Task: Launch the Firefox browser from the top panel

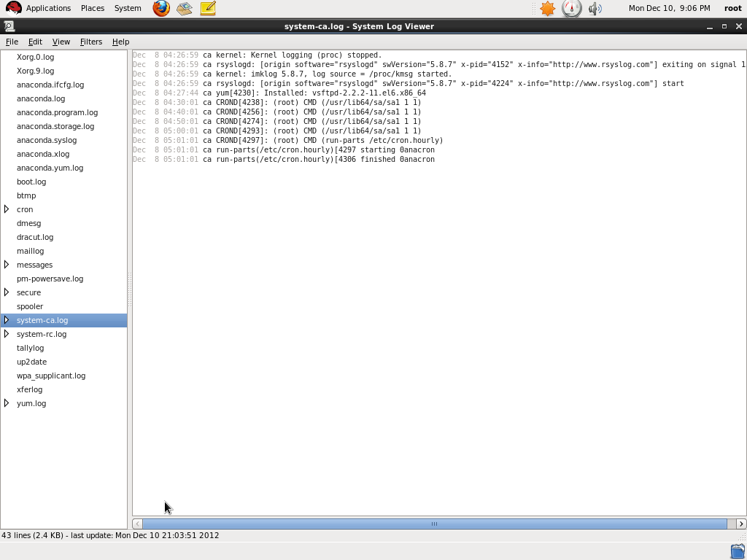Action: point(161,8)
